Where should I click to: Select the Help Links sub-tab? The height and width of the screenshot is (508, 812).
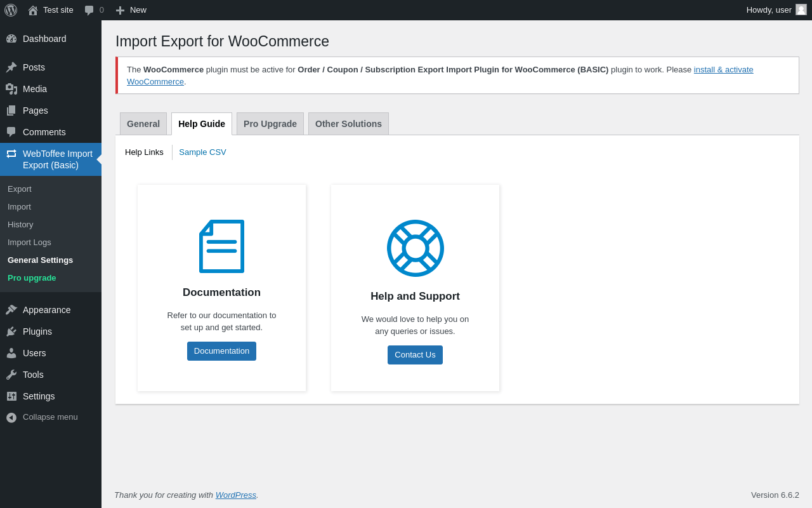144,152
